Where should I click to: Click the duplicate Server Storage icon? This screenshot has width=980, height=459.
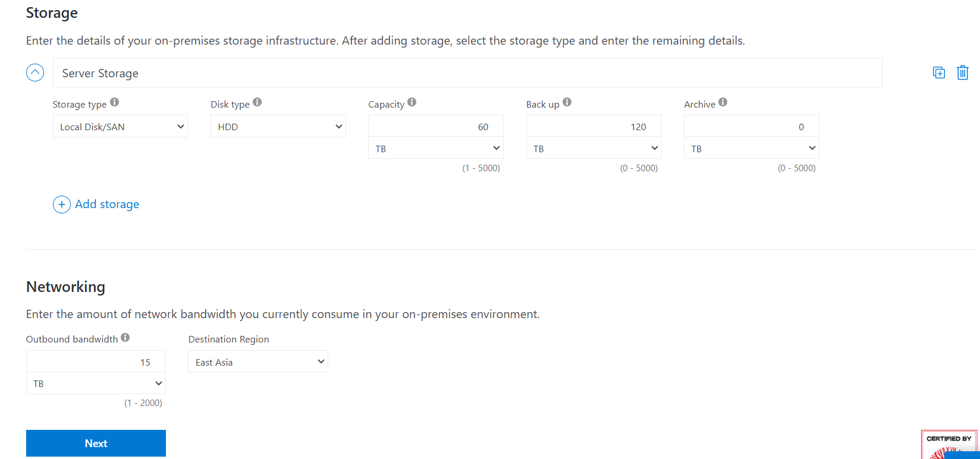939,73
